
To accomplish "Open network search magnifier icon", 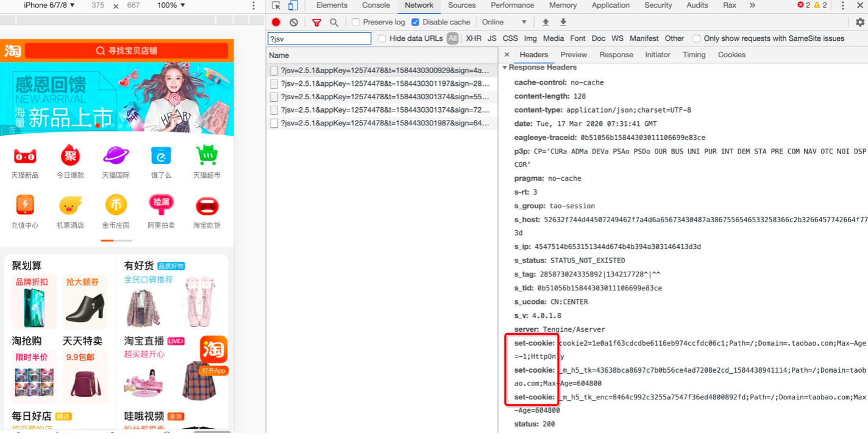I will click(x=334, y=22).
